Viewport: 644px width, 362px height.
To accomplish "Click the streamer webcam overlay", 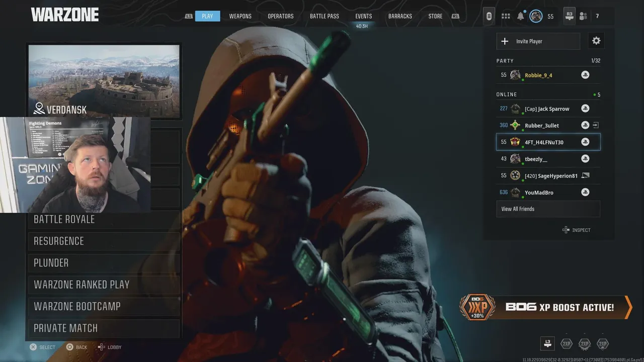I will pyautogui.click(x=75, y=165).
